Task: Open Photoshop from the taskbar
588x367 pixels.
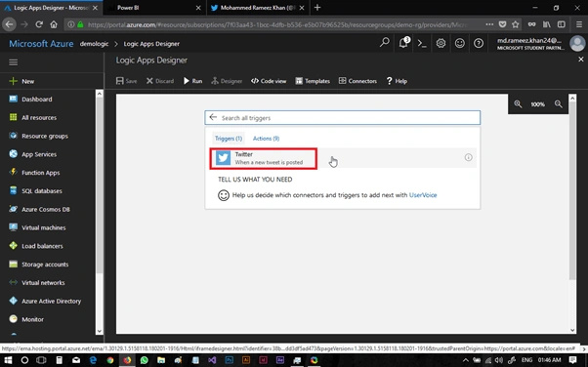Action: (x=230, y=360)
